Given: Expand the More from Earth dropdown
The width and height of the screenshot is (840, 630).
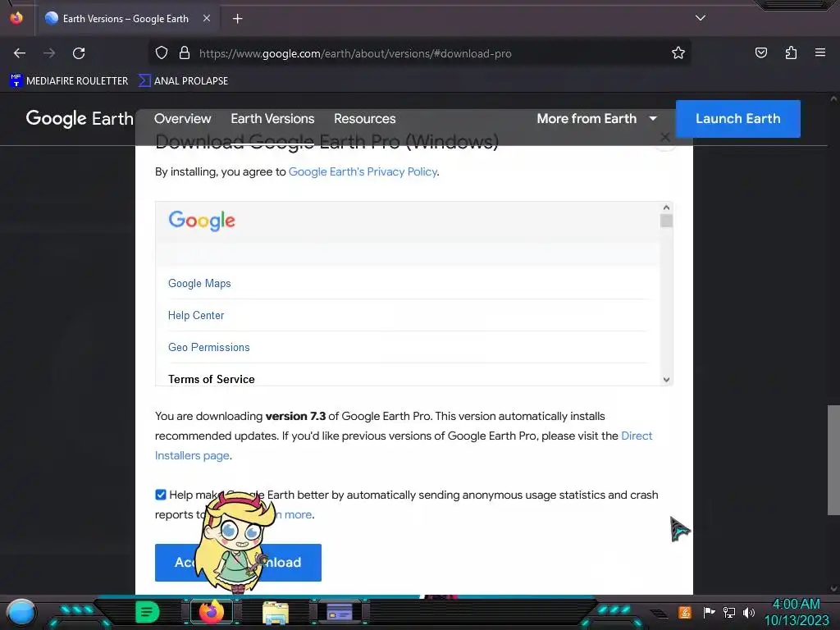Looking at the screenshot, I should point(597,118).
